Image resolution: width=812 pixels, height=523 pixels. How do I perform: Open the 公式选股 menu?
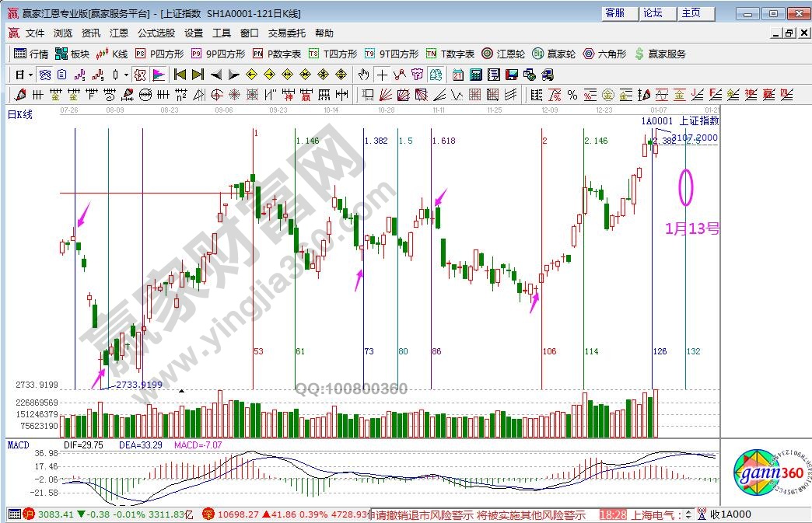(x=156, y=33)
